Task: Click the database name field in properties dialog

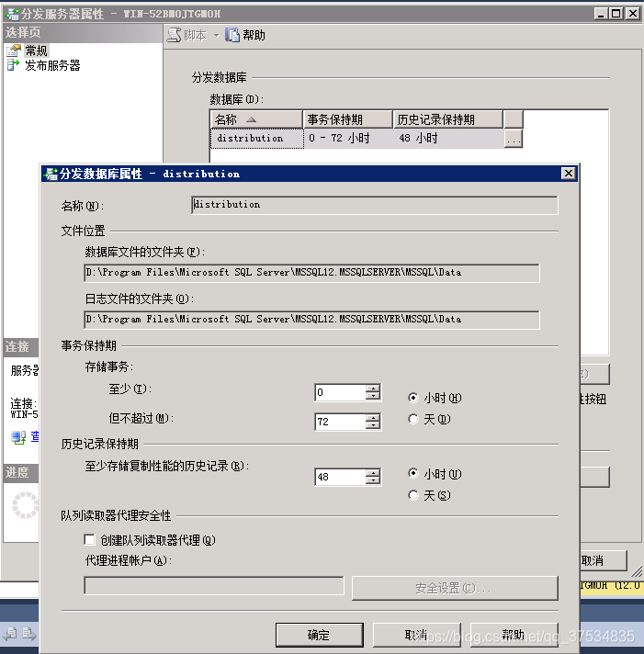Action: pos(375,205)
